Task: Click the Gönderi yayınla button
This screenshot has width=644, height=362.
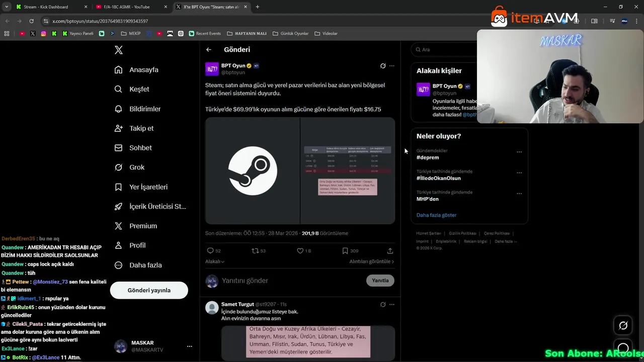Action: pos(149,290)
